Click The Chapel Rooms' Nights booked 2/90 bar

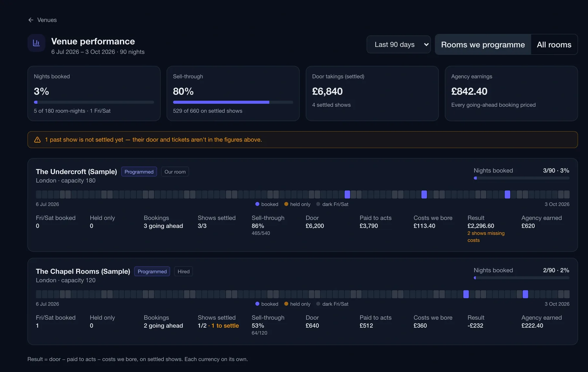[x=521, y=278]
